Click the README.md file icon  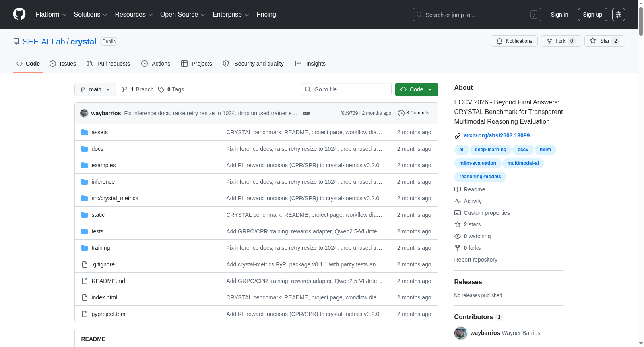click(x=85, y=281)
